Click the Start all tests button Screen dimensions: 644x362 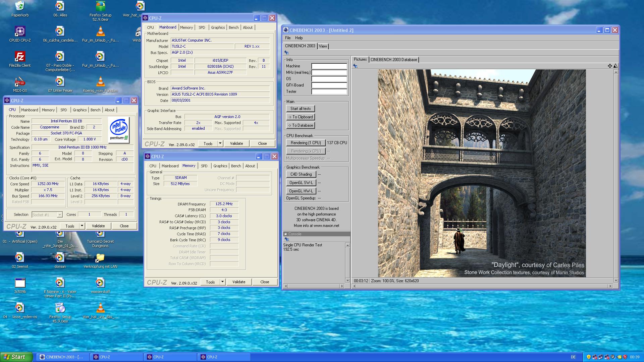(x=301, y=109)
